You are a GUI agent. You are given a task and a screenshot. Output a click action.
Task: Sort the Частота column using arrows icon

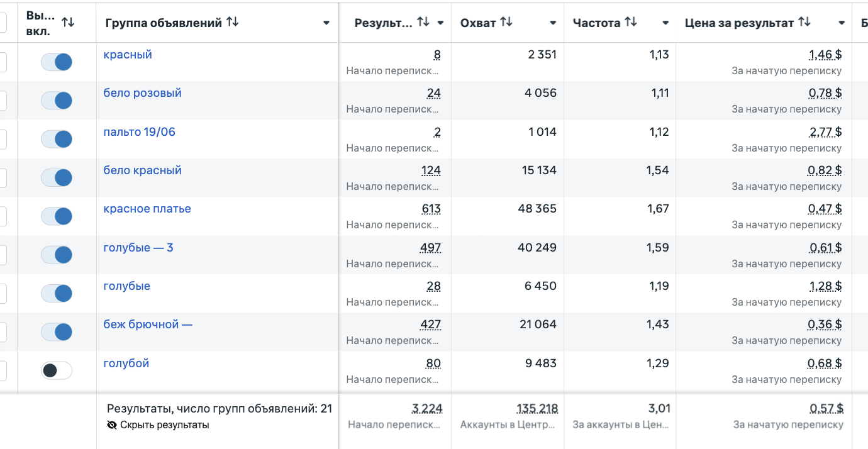point(631,23)
